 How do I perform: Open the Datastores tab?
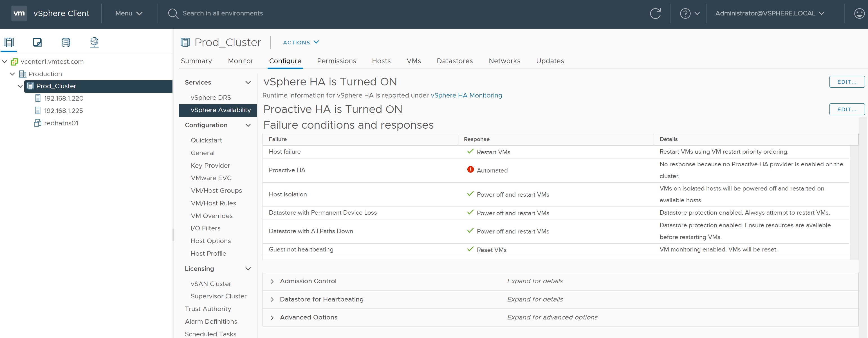[455, 61]
